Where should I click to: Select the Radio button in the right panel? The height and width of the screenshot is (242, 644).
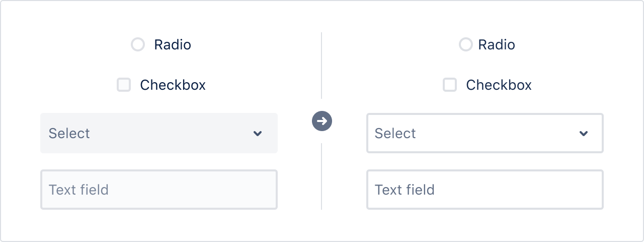coord(466,45)
